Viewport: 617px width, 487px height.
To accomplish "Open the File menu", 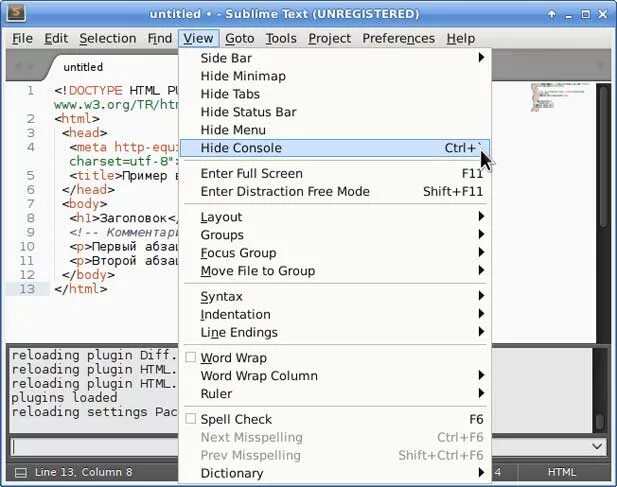I will pos(22,39).
